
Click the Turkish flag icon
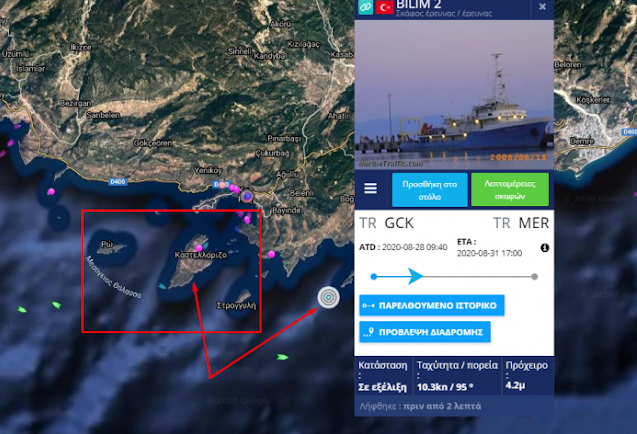tap(384, 7)
